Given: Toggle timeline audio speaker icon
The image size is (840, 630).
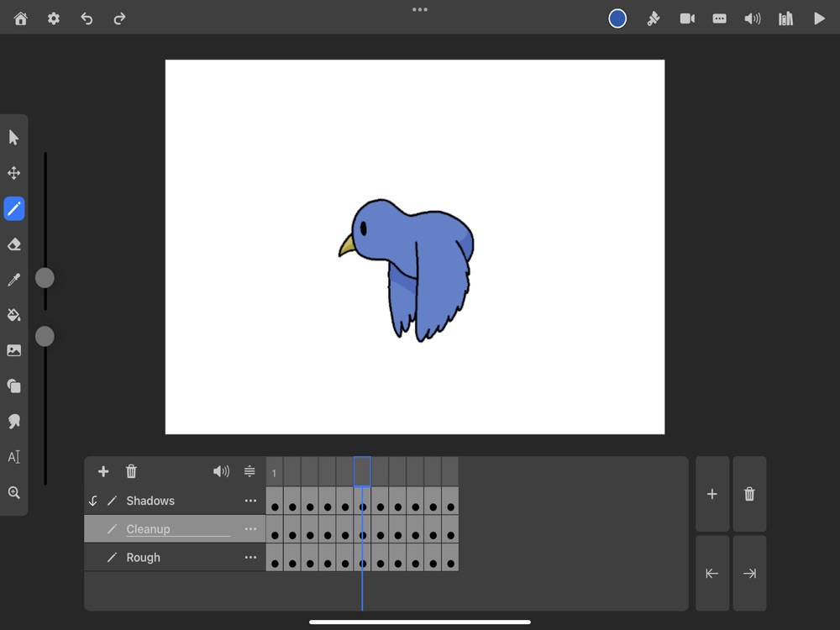Looking at the screenshot, I should 221,471.
